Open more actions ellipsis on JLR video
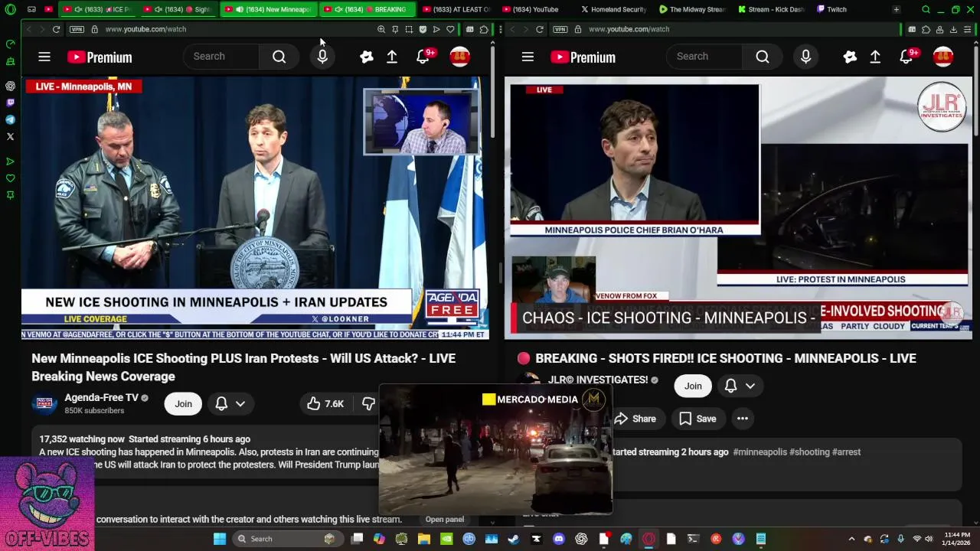The image size is (980, 551). [743, 419]
